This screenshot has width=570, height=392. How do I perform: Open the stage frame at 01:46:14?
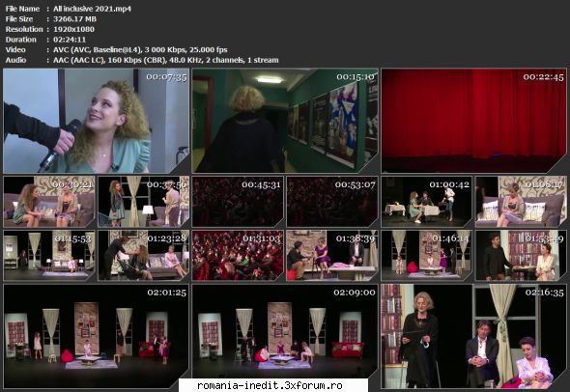pos(427,256)
